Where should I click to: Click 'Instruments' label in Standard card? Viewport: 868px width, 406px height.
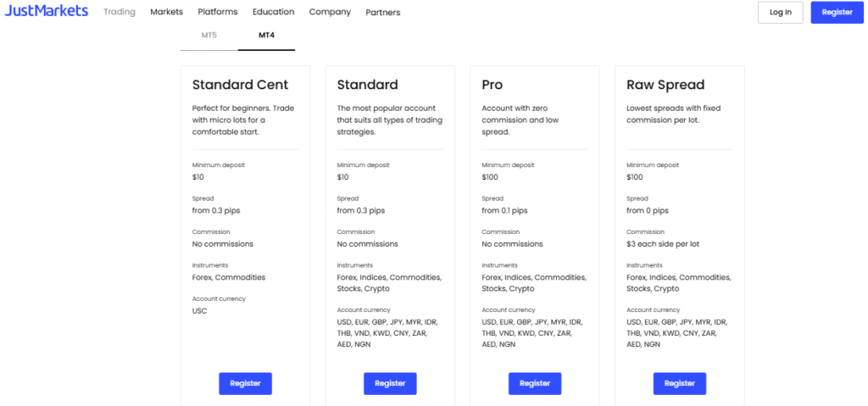(x=355, y=265)
